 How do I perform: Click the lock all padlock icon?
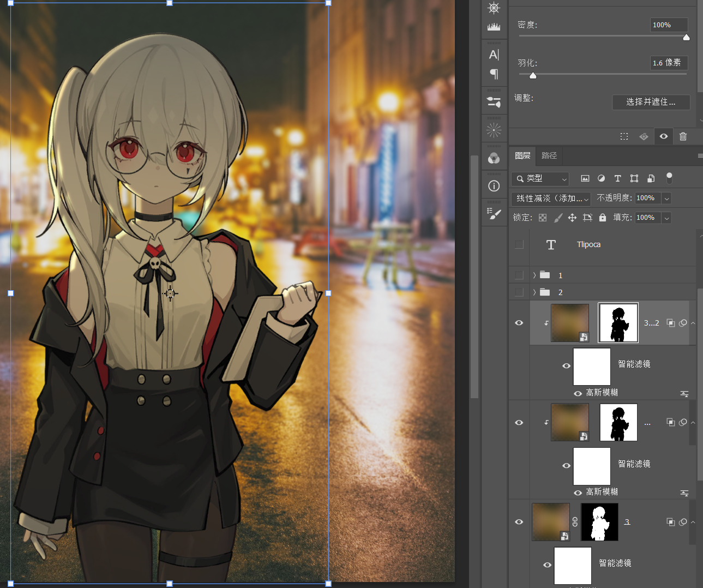603,218
